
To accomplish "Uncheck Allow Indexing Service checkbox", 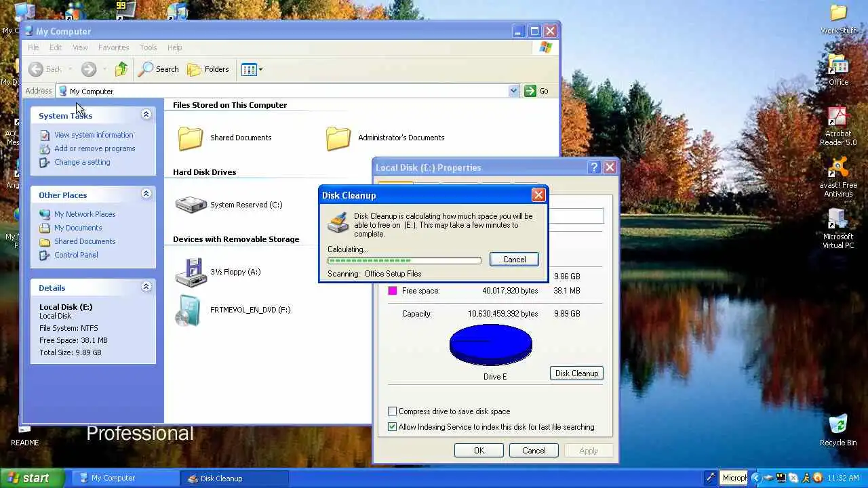I will 392,427.
